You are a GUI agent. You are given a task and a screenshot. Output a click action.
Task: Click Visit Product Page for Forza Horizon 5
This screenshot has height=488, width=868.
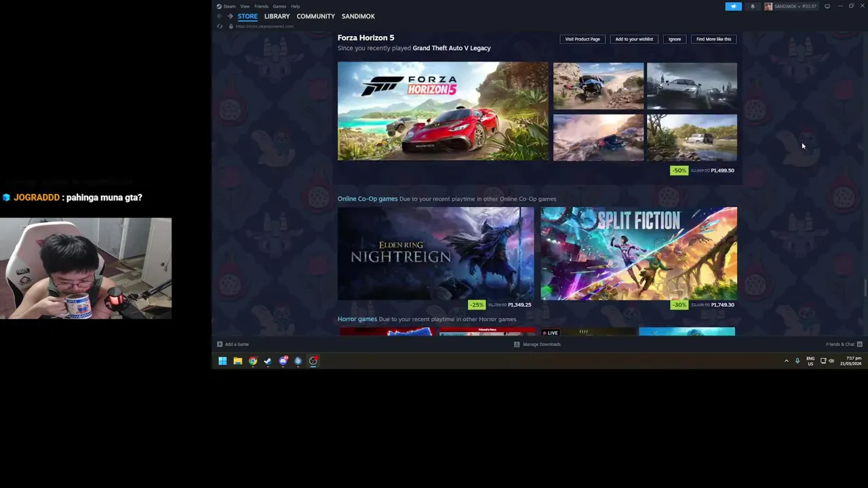pyautogui.click(x=583, y=39)
